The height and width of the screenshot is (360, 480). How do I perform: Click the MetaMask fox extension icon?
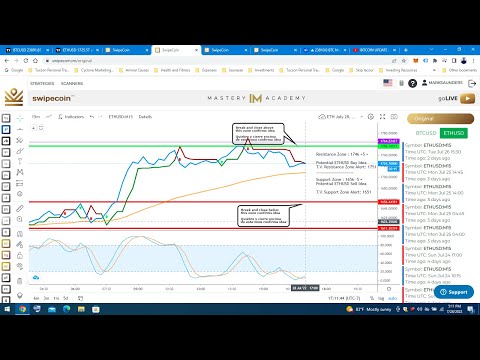click(x=416, y=61)
